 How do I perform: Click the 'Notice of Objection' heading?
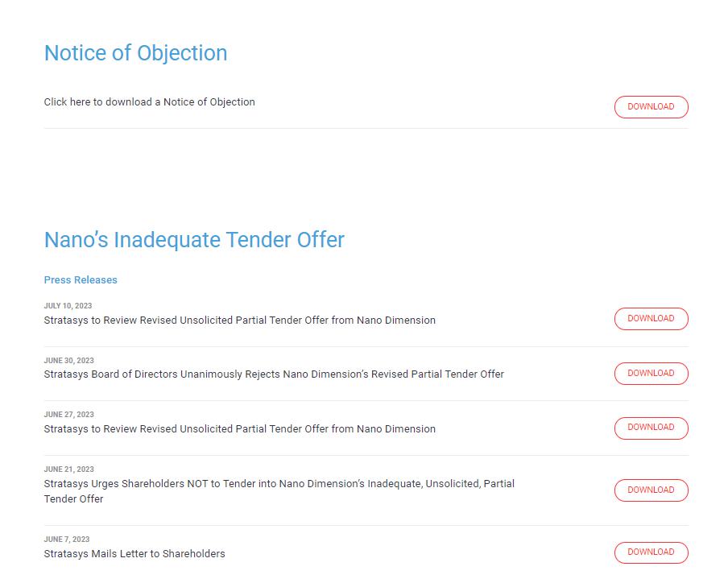[x=135, y=53]
